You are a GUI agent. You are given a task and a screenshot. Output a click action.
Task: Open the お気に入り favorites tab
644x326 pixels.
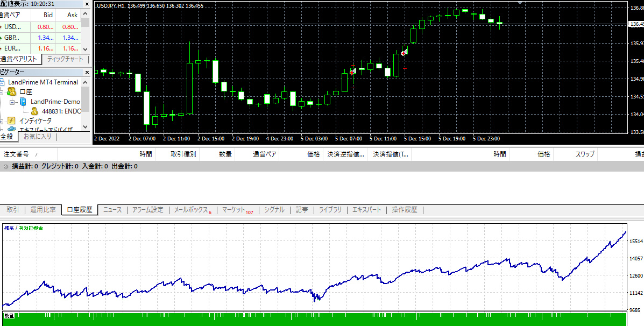pyautogui.click(x=37, y=136)
